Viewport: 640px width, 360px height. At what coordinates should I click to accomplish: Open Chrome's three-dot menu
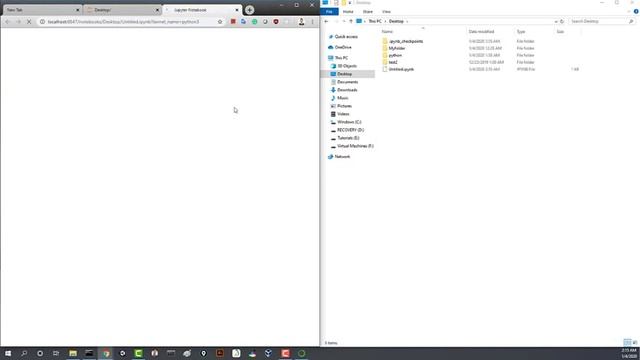pos(313,22)
